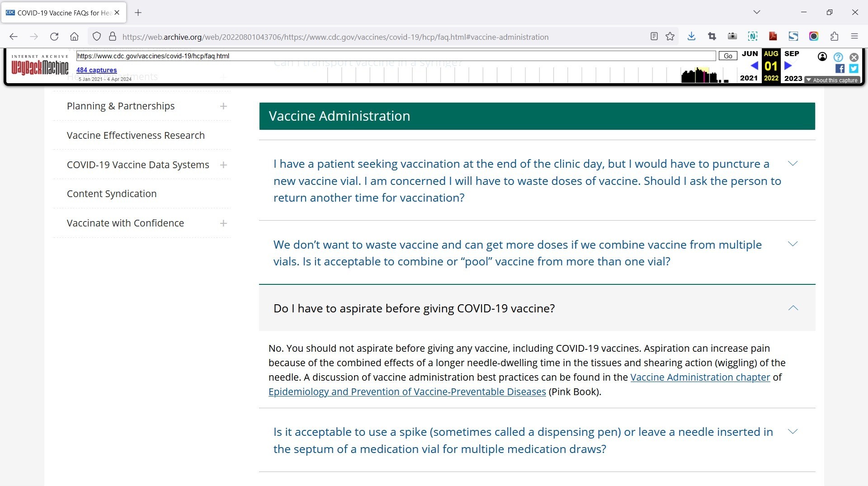
Task: Click the Wayback Machine URL input field
Action: (x=396, y=56)
